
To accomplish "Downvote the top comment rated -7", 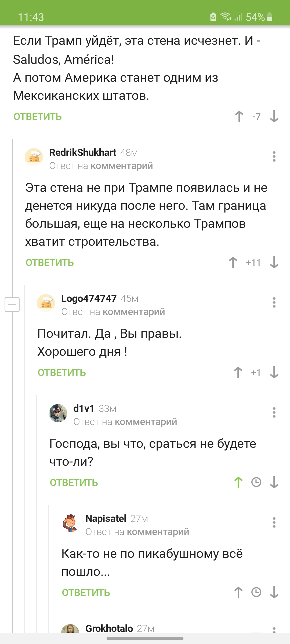I will coord(274,116).
